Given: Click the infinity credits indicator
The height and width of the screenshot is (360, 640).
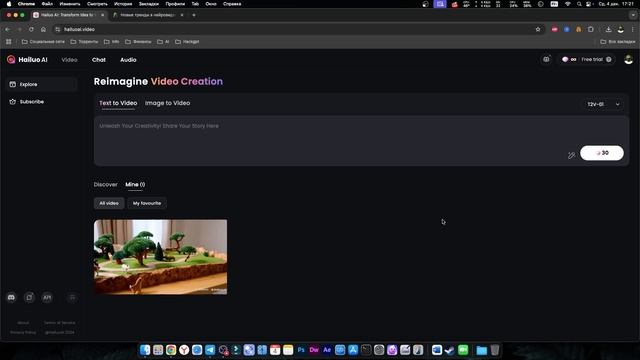Looking at the screenshot, I should coord(569,60).
